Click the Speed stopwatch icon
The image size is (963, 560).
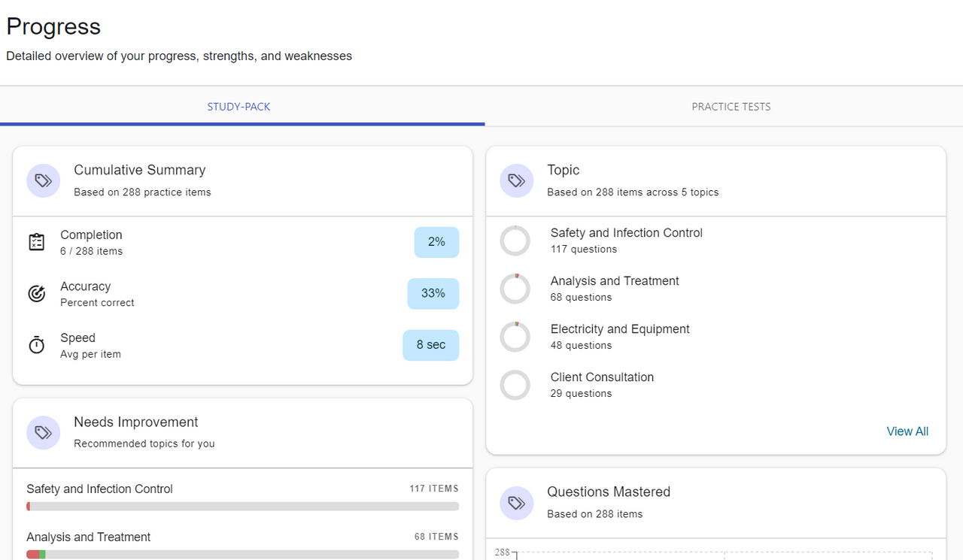tap(37, 345)
